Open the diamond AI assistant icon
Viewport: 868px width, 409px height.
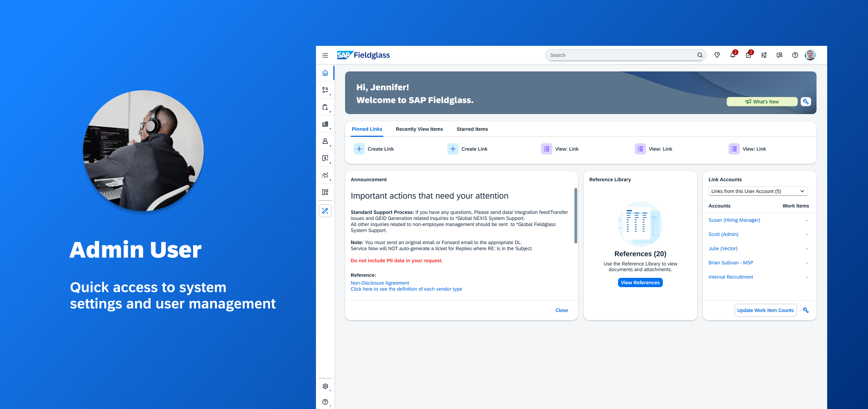pyautogui.click(x=717, y=55)
